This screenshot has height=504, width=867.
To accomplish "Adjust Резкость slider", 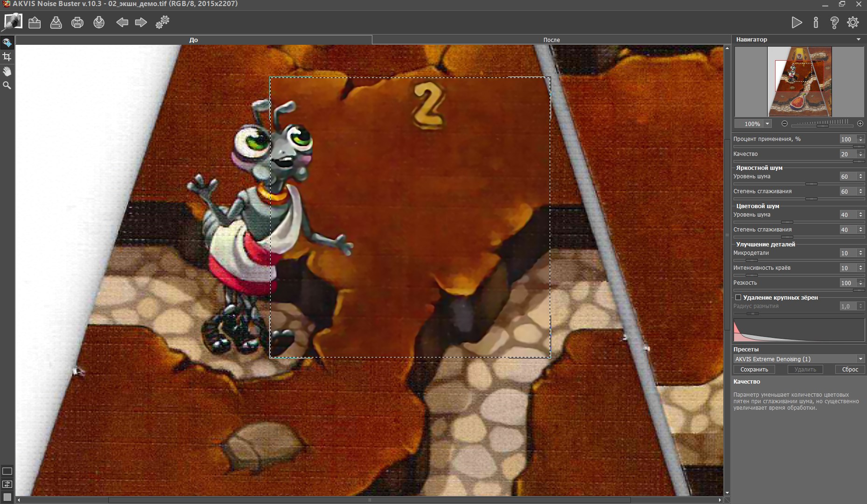I will (799, 290).
